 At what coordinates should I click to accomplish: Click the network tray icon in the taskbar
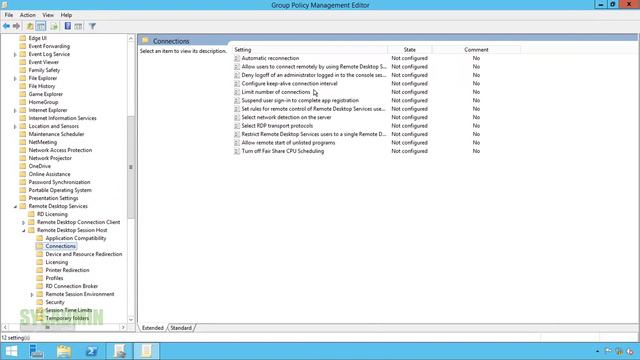[x=619, y=351]
